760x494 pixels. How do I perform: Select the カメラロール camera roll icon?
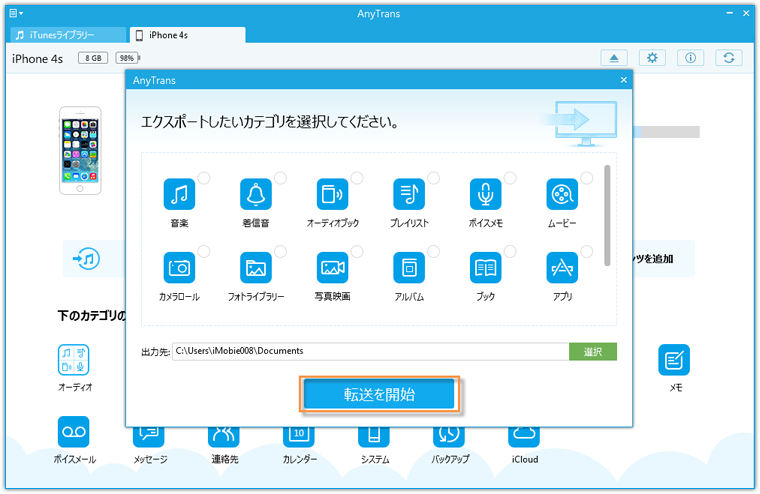(x=179, y=268)
